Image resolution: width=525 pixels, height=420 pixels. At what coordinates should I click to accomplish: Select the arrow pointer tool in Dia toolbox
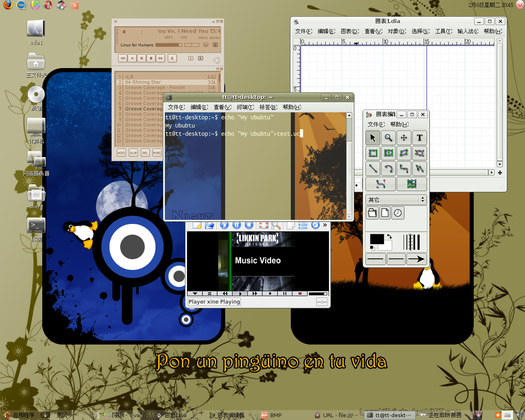pos(373,138)
